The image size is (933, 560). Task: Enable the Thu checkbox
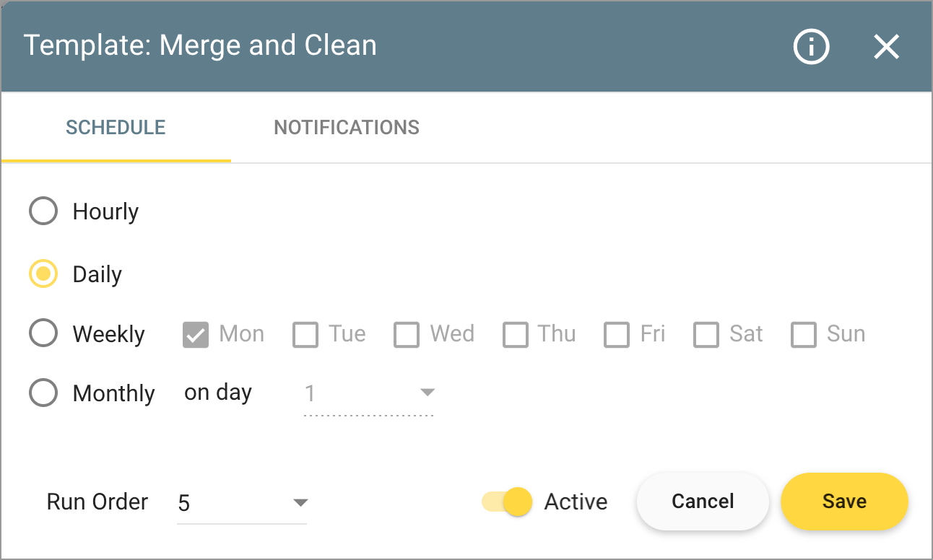click(515, 335)
